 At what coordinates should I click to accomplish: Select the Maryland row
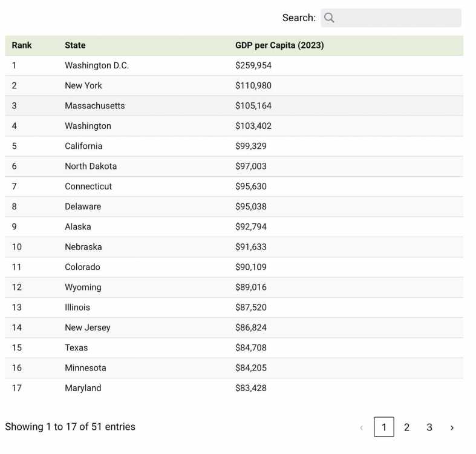[233, 388]
